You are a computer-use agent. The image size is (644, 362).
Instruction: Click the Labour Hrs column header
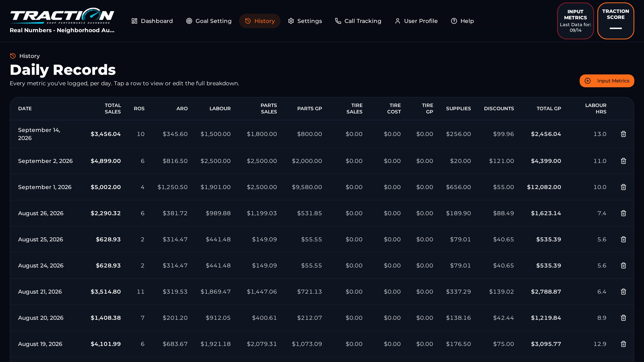(596, 108)
